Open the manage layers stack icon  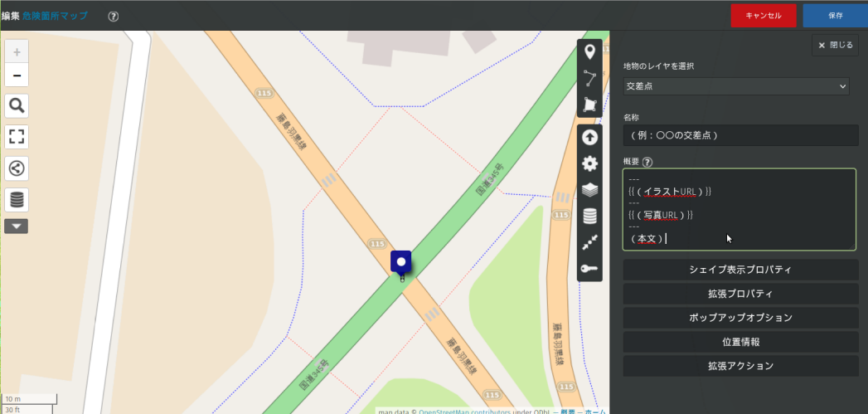coord(589,190)
